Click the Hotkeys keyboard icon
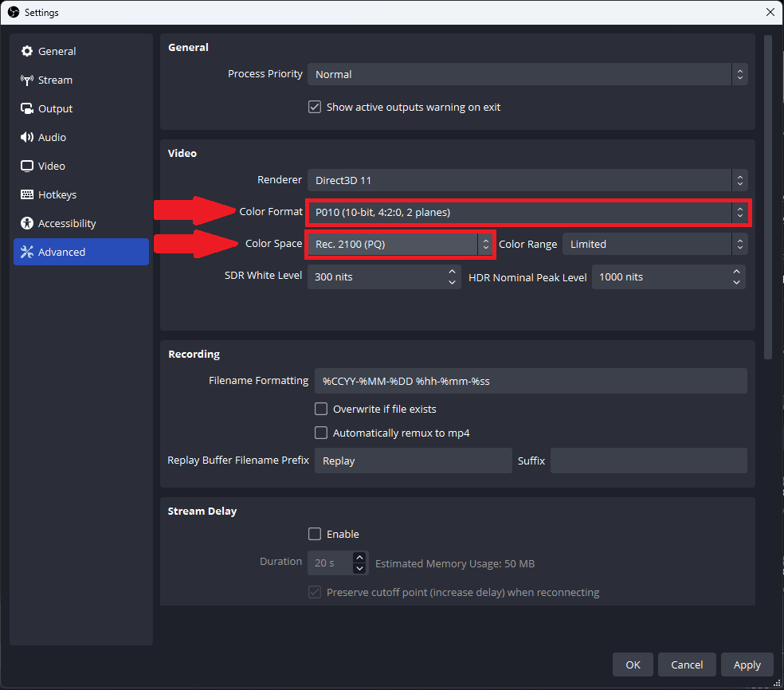Image resolution: width=784 pixels, height=690 pixels. (27, 194)
